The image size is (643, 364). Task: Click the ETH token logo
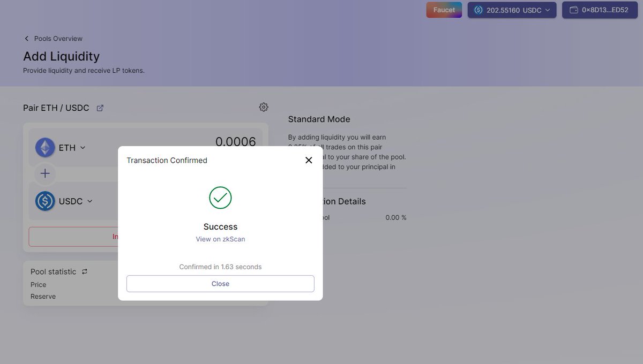pos(45,147)
